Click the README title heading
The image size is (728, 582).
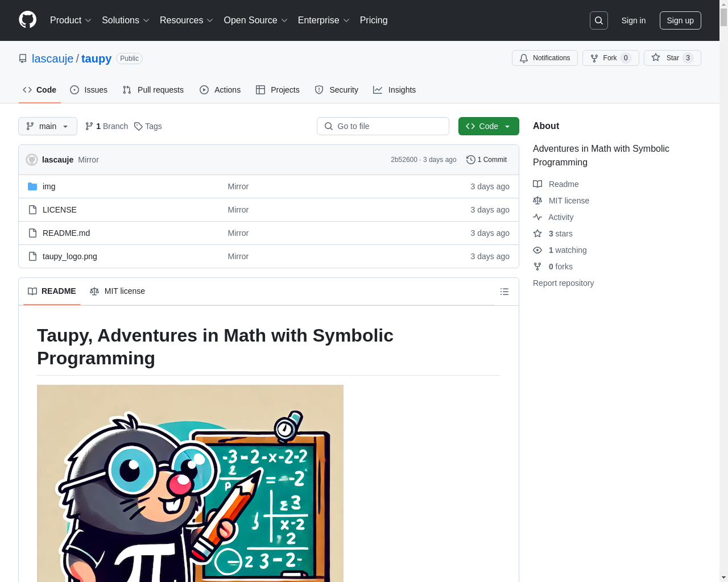pyautogui.click(x=215, y=347)
